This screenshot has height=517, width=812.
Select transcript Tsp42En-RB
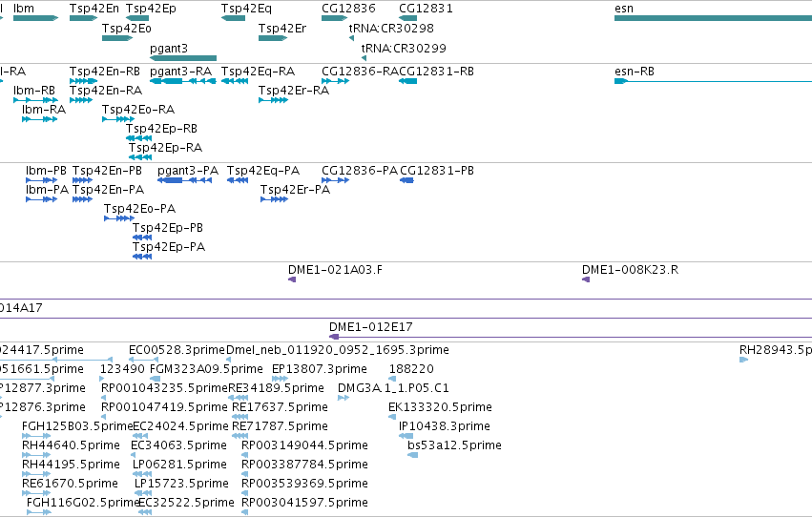coord(83,81)
